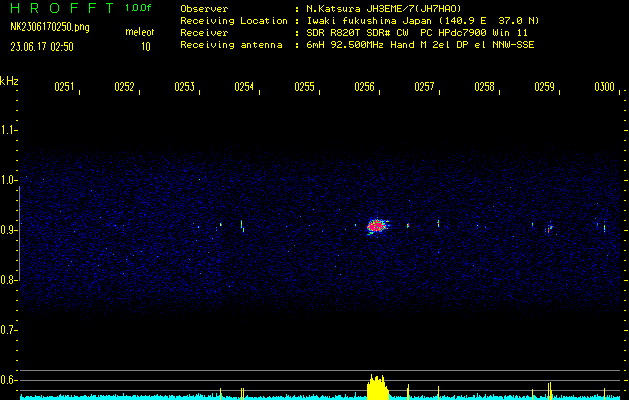629x400 pixels.
Task: Click the 1.1 frequency axis label
Action: [x=9, y=130]
